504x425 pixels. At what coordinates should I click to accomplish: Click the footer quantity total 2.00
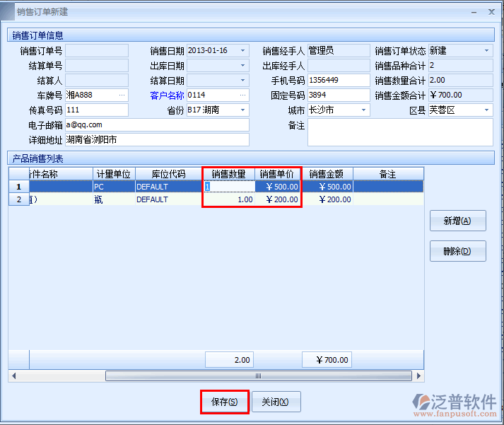[x=229, y=360]
